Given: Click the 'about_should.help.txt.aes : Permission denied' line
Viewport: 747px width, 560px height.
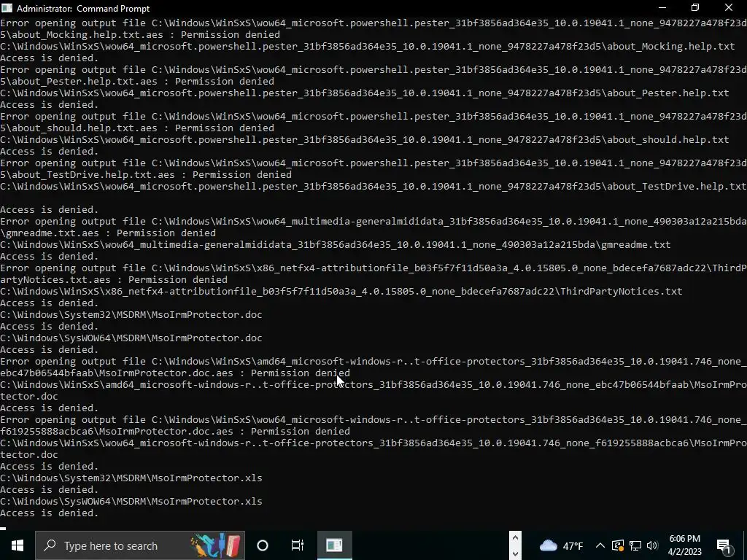Looking at the screenshot, I should tap(137, 128).
